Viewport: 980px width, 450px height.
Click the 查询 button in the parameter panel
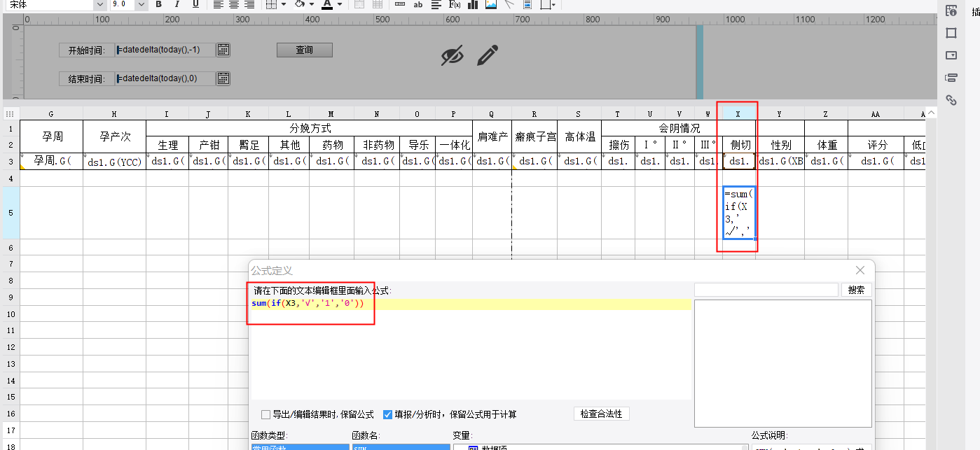coord(304,50)
